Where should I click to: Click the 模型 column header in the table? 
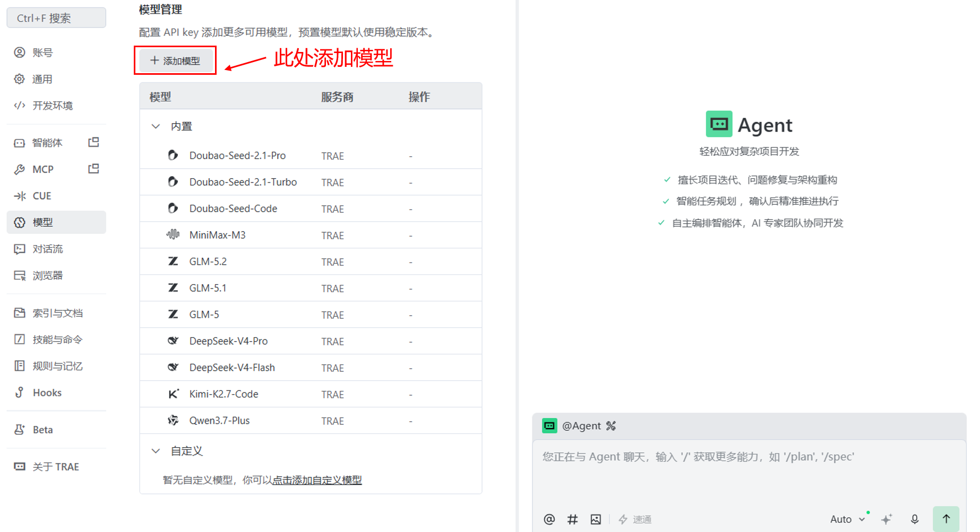pyautogui.click(x=160, y=97)
